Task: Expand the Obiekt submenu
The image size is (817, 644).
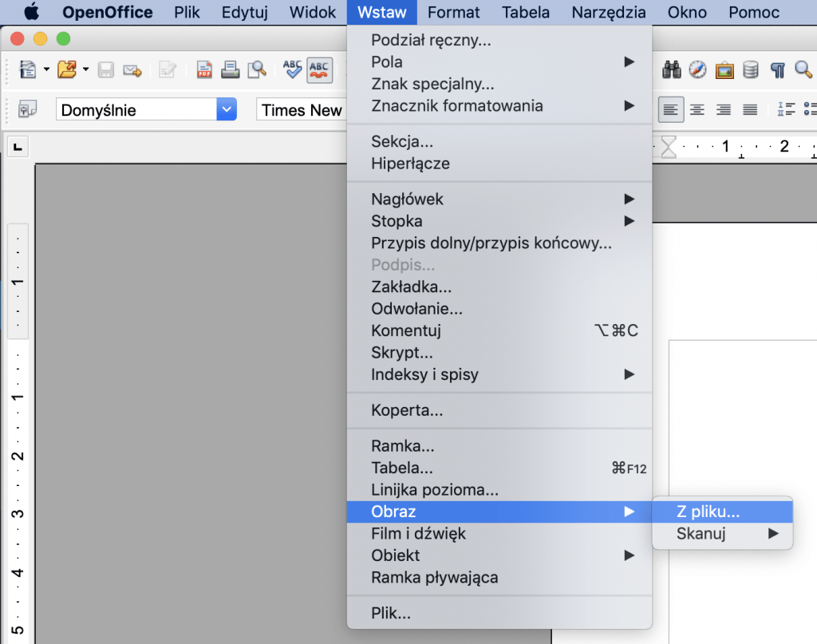Action: tap(499, 555)
